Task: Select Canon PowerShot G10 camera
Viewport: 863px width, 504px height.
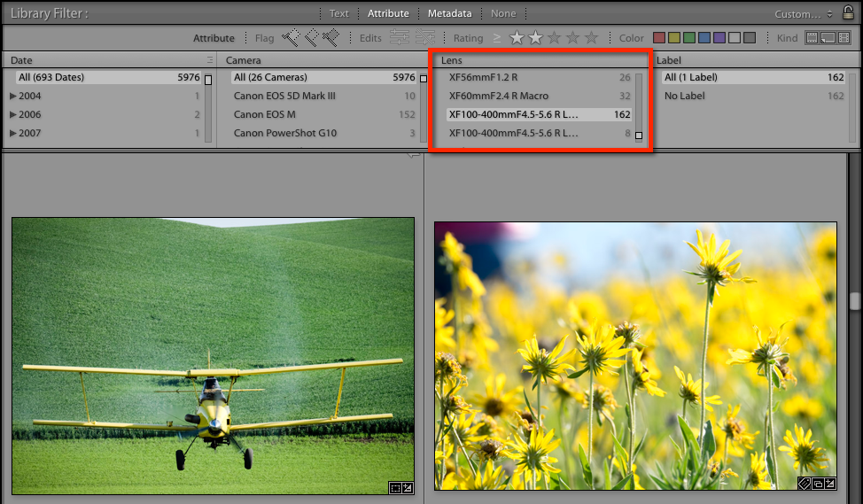Action: 324,133
